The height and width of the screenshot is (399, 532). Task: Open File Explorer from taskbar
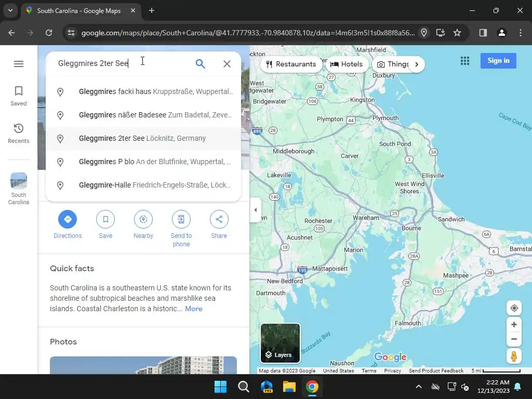coord(289,387)
